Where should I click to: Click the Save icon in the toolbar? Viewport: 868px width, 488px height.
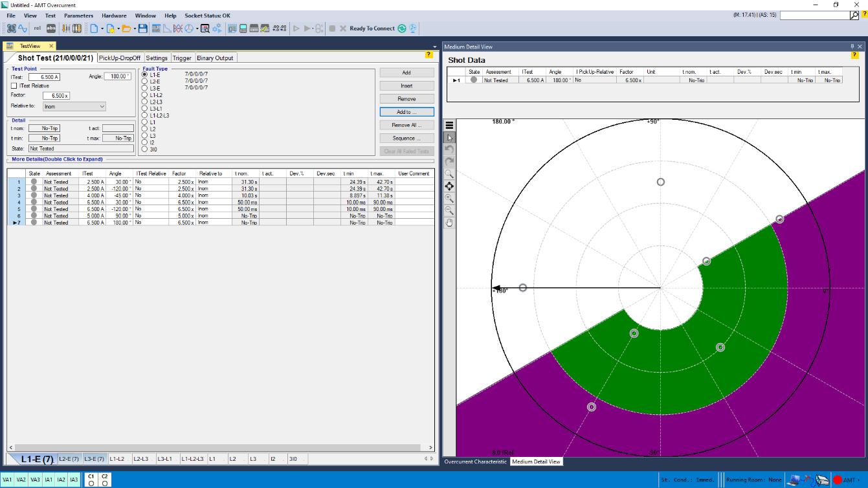(143, 28)
